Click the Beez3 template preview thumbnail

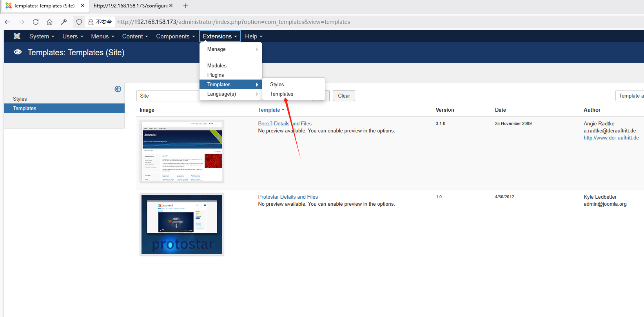[x=182, y=151]
